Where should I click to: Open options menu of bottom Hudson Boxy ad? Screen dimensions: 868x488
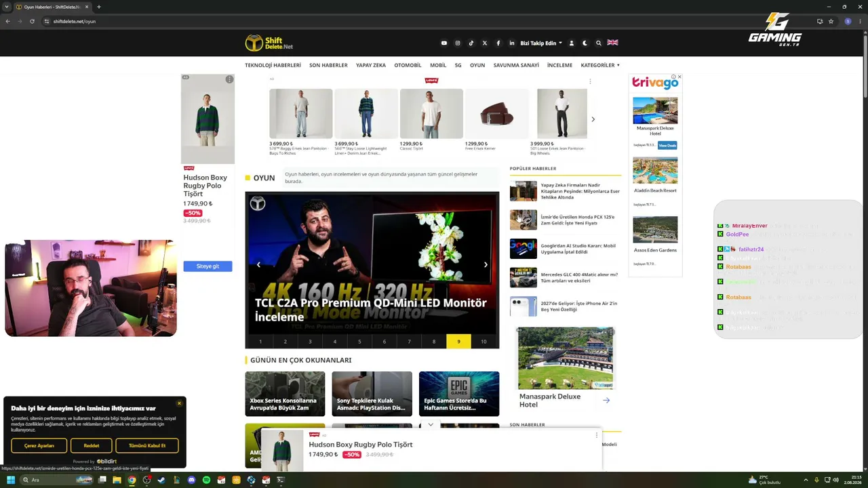click(x=597, y=435)
